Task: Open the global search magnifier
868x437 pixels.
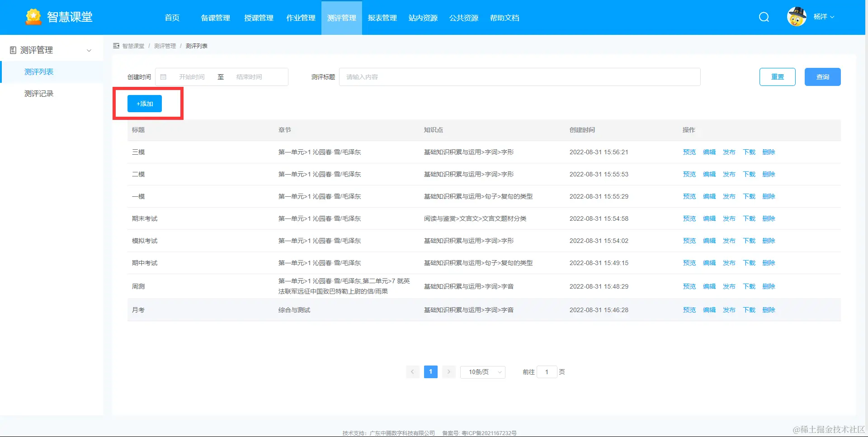Action: pyautogui.click(x=764, y=17)
